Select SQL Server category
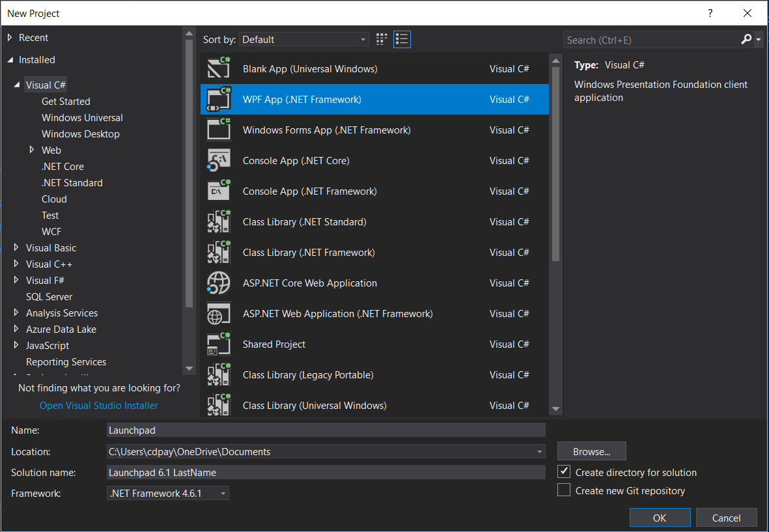The image size is (769, 532). click(x=49, y=296)
